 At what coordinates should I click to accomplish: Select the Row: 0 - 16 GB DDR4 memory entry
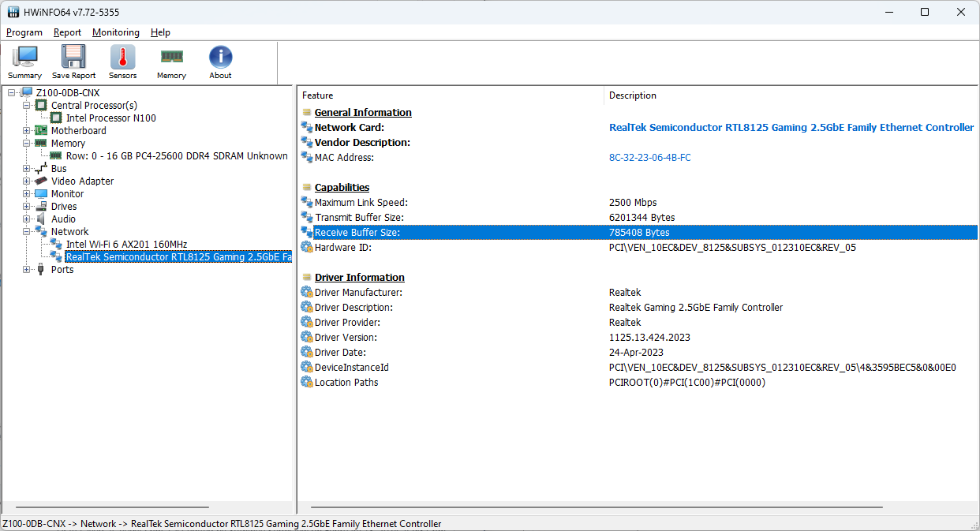tap(177, 155)
